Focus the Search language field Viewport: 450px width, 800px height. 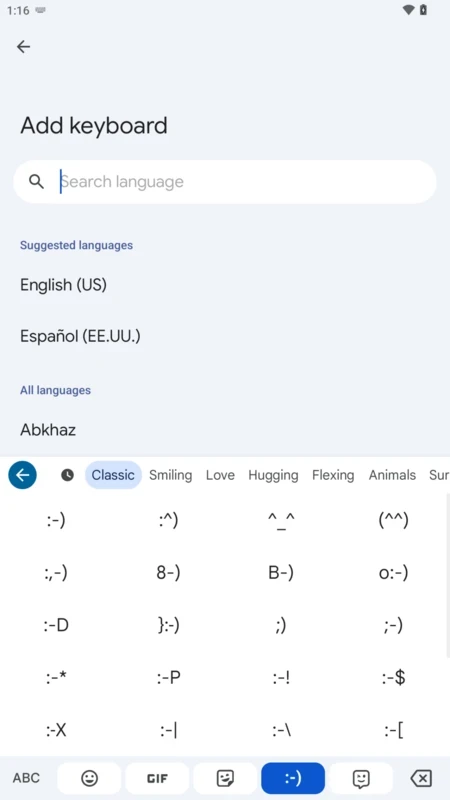pos(225,182)
